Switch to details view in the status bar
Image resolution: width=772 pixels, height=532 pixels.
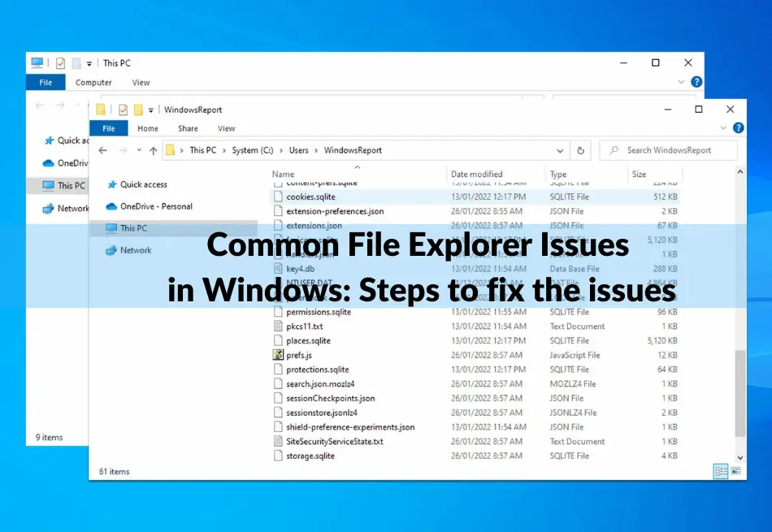(x=720, y=471)
